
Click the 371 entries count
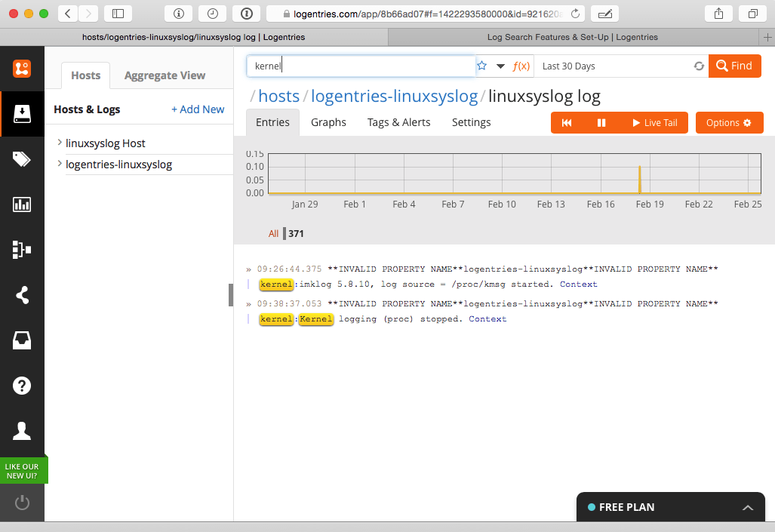296,234
